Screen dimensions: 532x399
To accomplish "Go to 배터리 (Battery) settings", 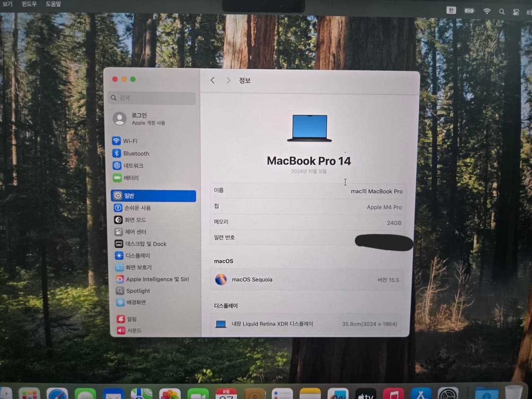I will click(131, 178).
